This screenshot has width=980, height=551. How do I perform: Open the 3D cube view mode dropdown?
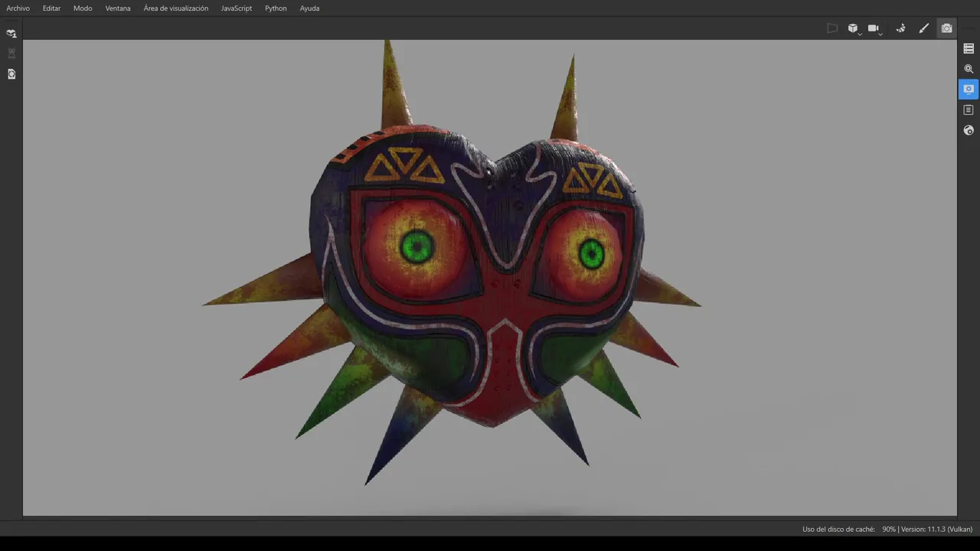(x=854, y=28)
